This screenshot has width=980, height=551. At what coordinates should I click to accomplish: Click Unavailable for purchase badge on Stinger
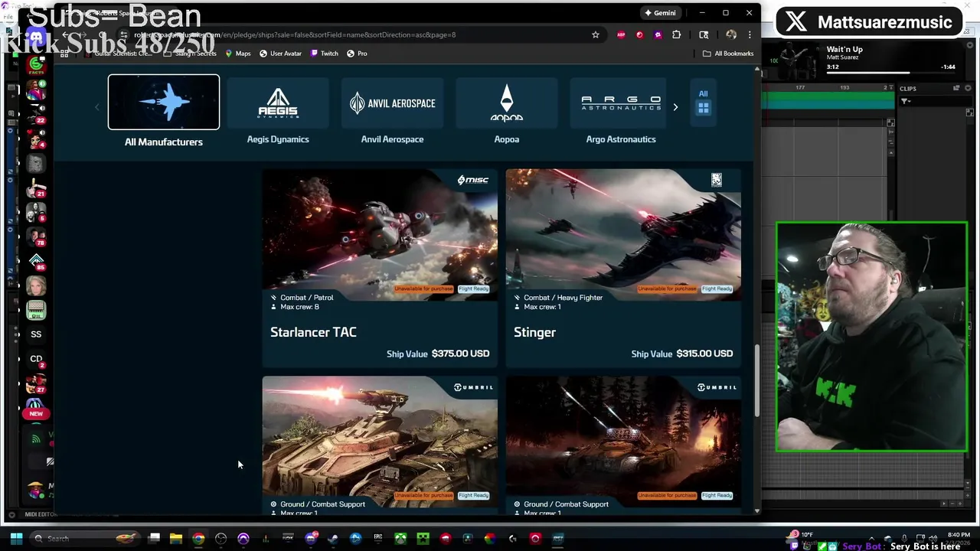667,289
